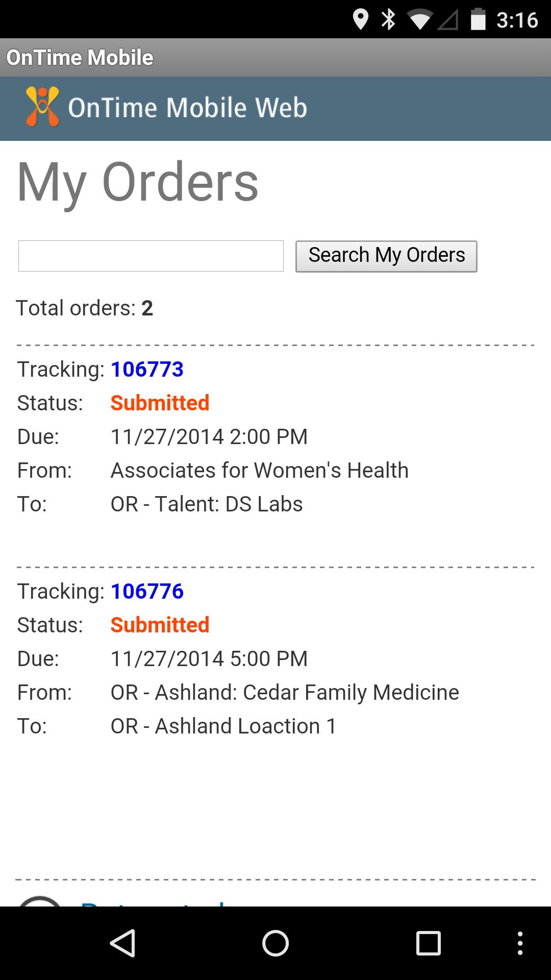
Task: Open tracking number 106776 link
Action: pyautogui.click(x=147, y=591)
